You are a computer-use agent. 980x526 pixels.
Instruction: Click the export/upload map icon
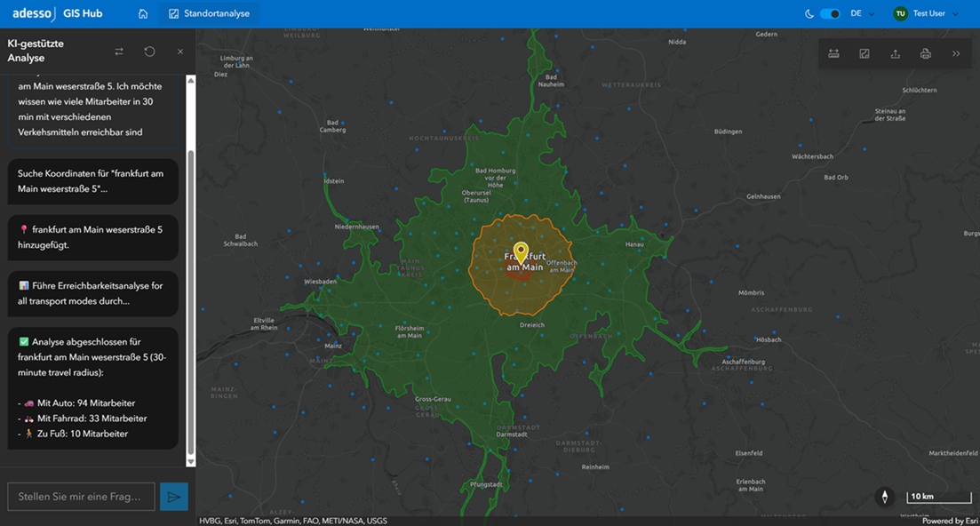point(895,53)
